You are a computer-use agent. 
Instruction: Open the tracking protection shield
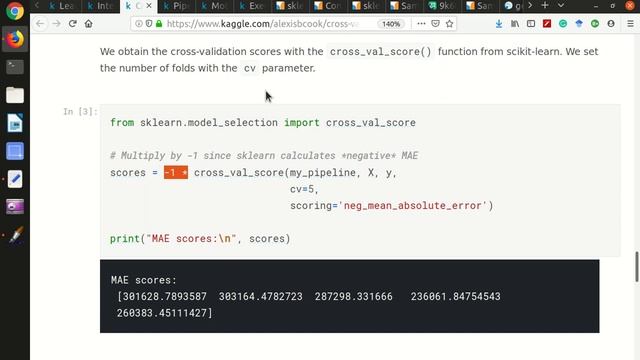149,24
